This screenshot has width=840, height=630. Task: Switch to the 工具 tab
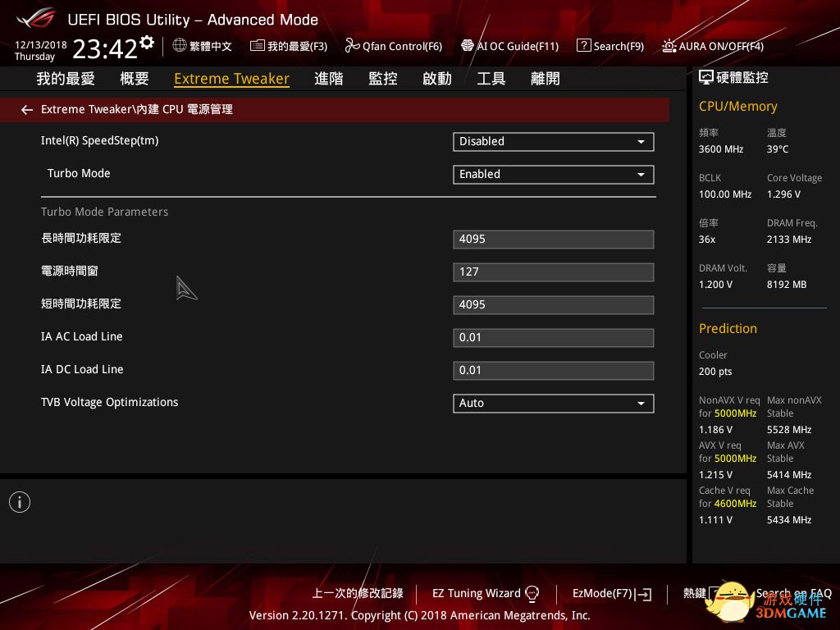click(491, 79)
